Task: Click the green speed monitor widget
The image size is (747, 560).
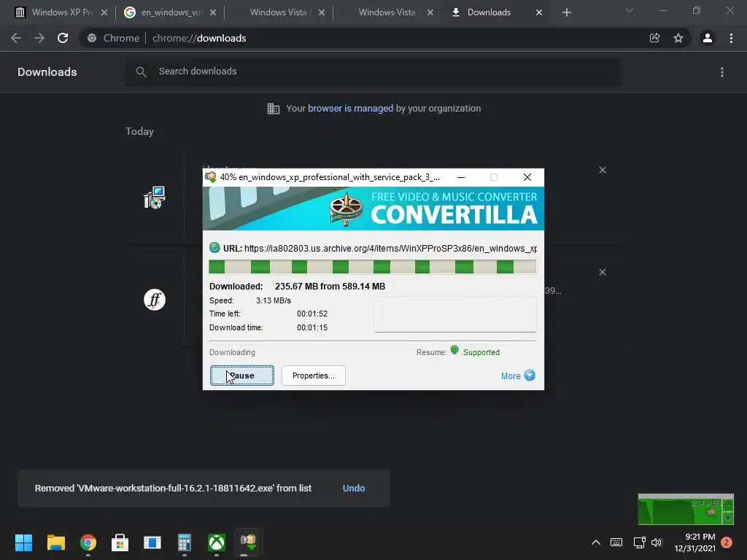Action: [x=685, y=510]
